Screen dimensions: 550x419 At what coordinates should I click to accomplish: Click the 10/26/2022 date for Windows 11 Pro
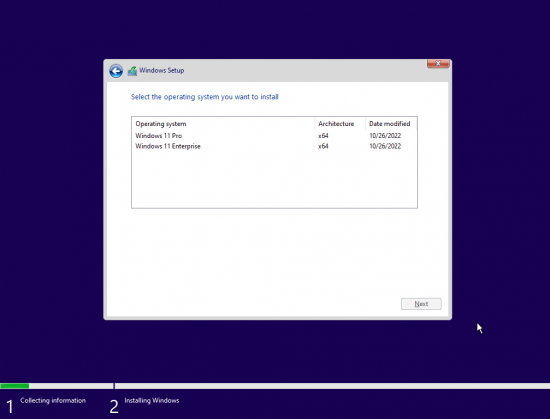coord(385,136)
